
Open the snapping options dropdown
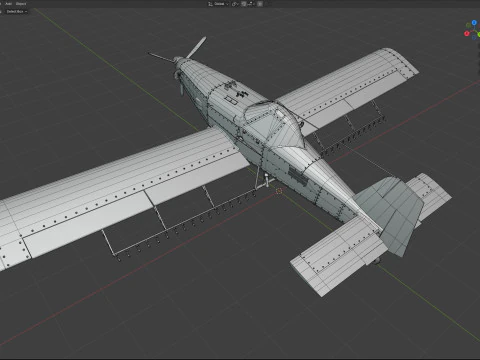coord(251,4)
